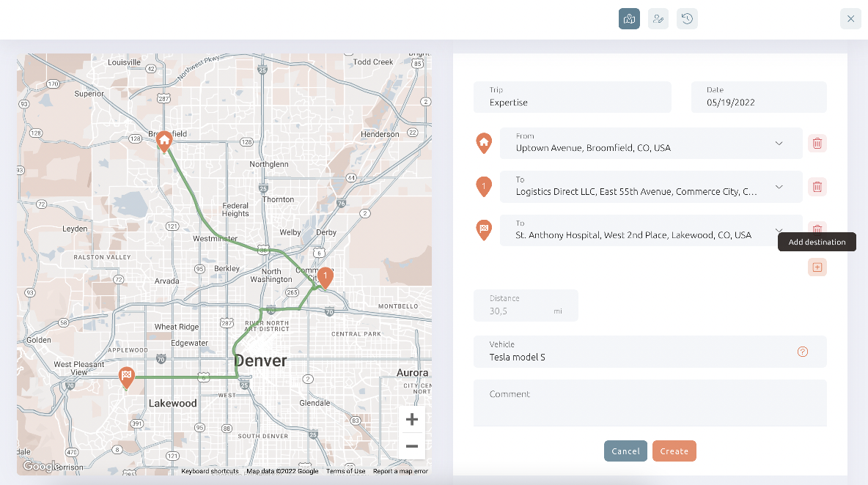
Task: Click the Montbello label on the map
Action: (x=399, y=306)
